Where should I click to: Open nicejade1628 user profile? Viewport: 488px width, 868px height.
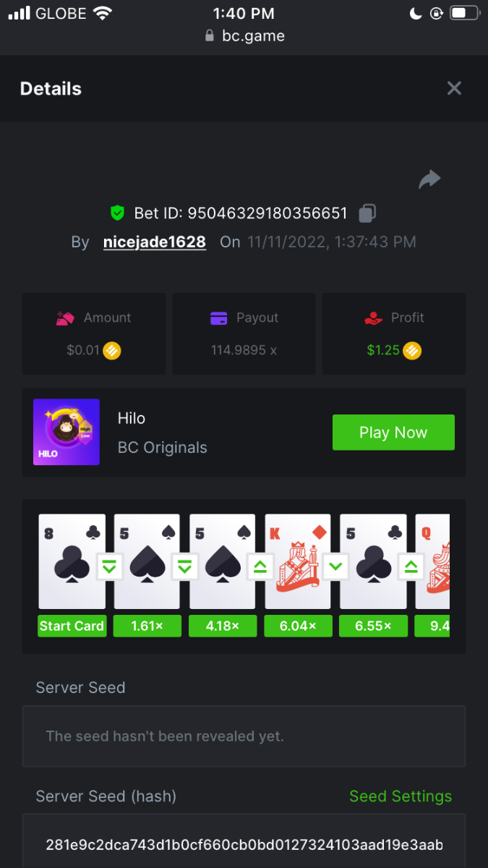(155, 242)
